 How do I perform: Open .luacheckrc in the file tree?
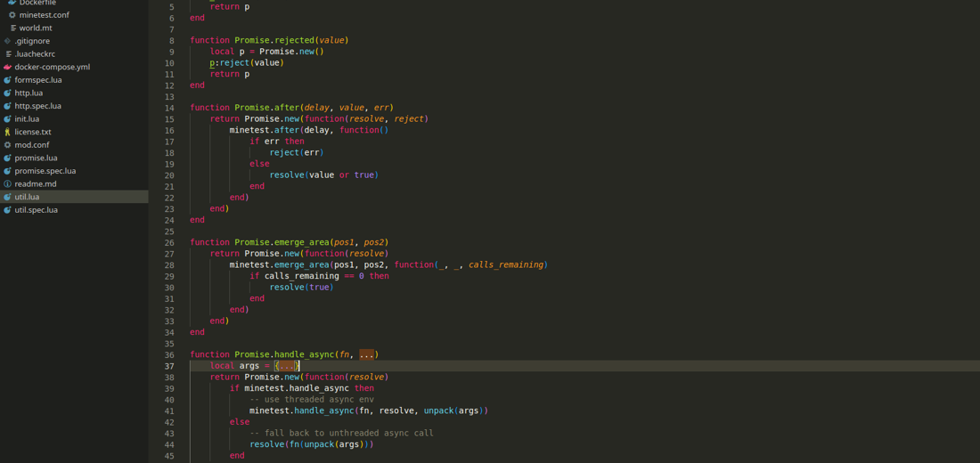click(35, 53)
